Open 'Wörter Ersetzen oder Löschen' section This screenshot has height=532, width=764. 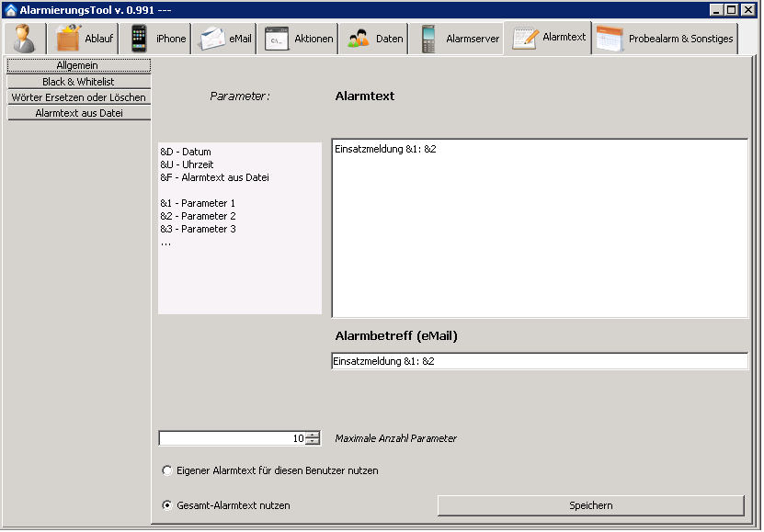click(77, 97)
